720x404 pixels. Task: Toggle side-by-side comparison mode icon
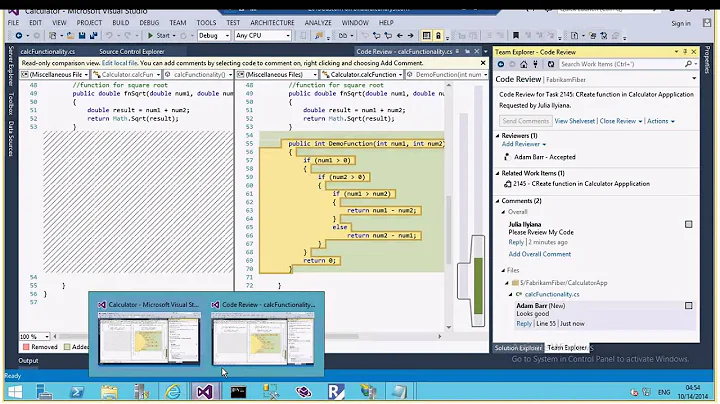(x=426, y=35)
